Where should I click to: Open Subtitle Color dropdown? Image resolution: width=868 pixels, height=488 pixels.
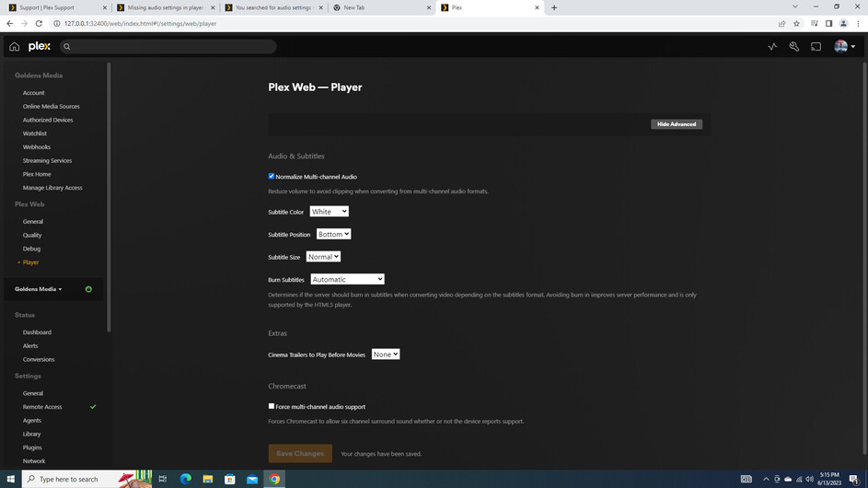pos(329,212)
